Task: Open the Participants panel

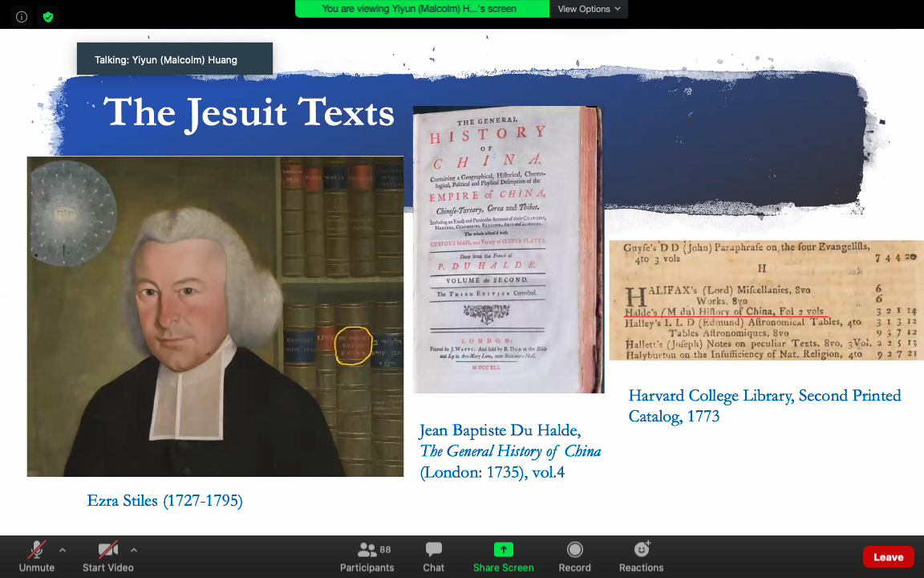Action: pos(367,556)
